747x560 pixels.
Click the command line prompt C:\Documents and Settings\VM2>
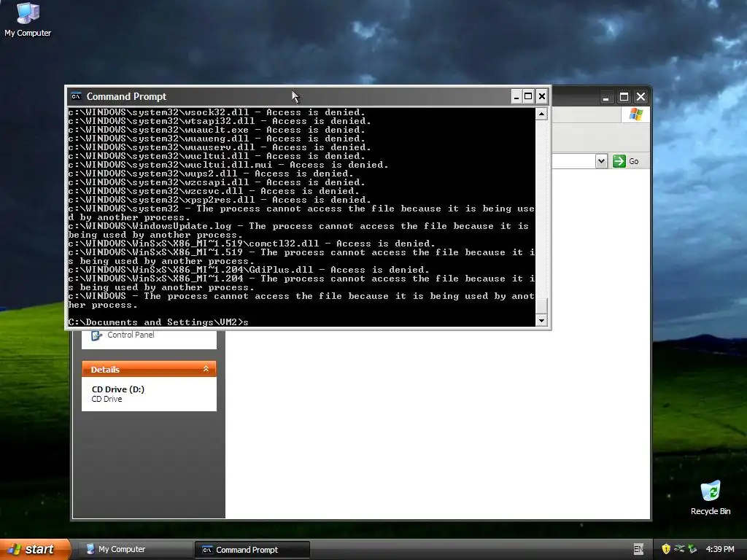[x=155, y=322]
